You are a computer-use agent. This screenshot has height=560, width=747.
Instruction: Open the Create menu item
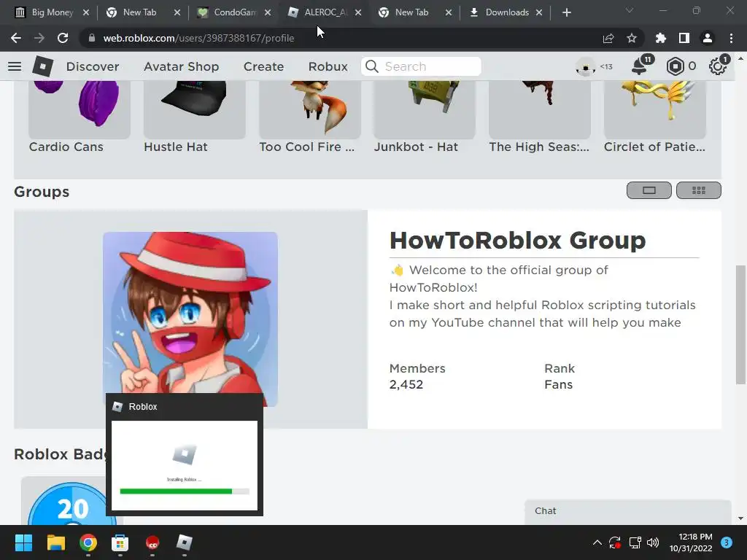[263, 66]
